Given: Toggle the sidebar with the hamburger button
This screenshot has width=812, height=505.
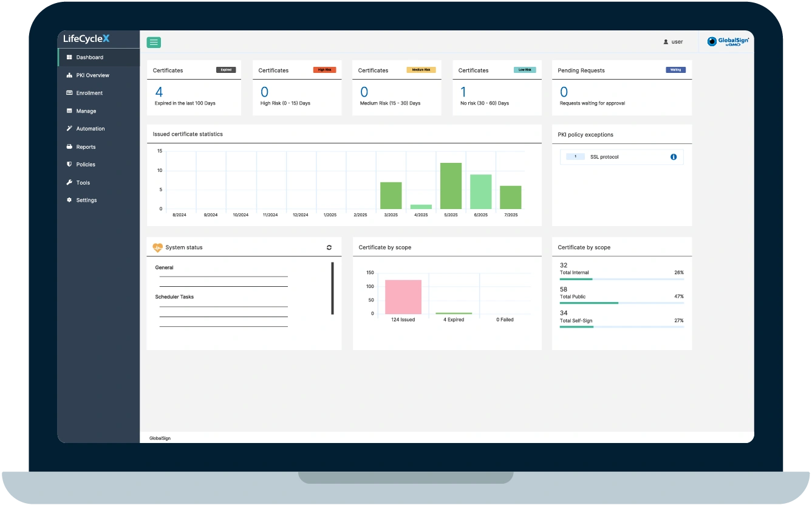Looking at the screenshot, I should (x=154, y=42).
